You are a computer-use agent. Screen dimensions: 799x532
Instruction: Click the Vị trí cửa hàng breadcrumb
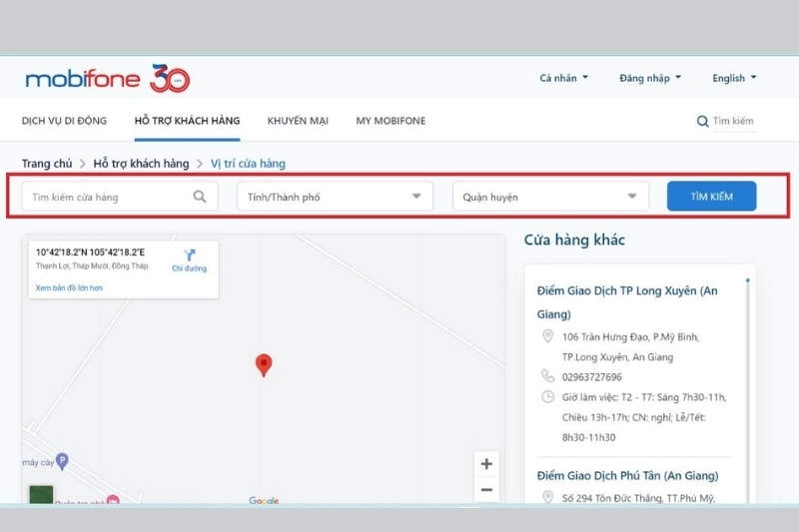click(248, 164)
